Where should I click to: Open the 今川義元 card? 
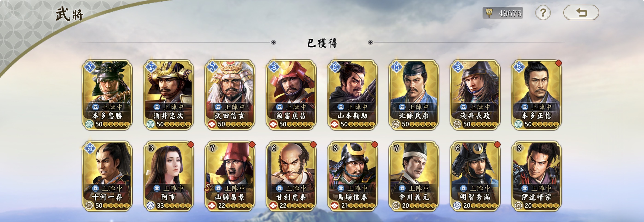pos(414,176)
